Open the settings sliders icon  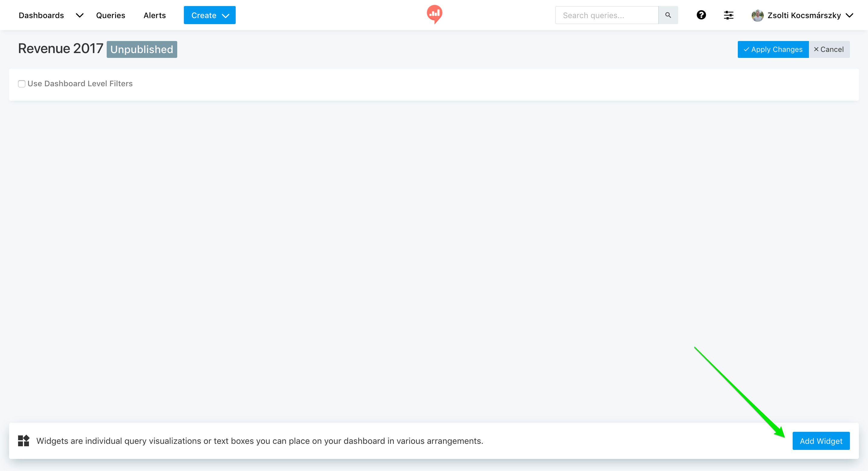click(x=728, y=15)
